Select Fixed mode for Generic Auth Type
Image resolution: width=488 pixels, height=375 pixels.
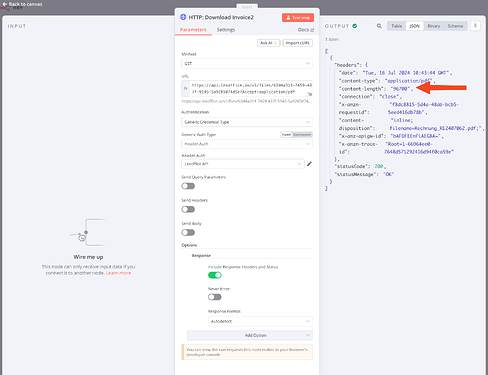pos(286,135)
